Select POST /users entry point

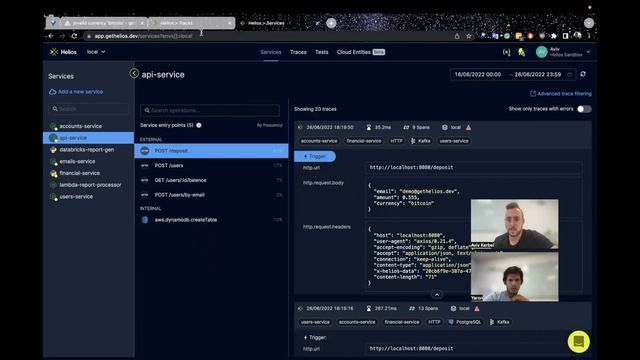pyautogui.click(x=211, y=165)
